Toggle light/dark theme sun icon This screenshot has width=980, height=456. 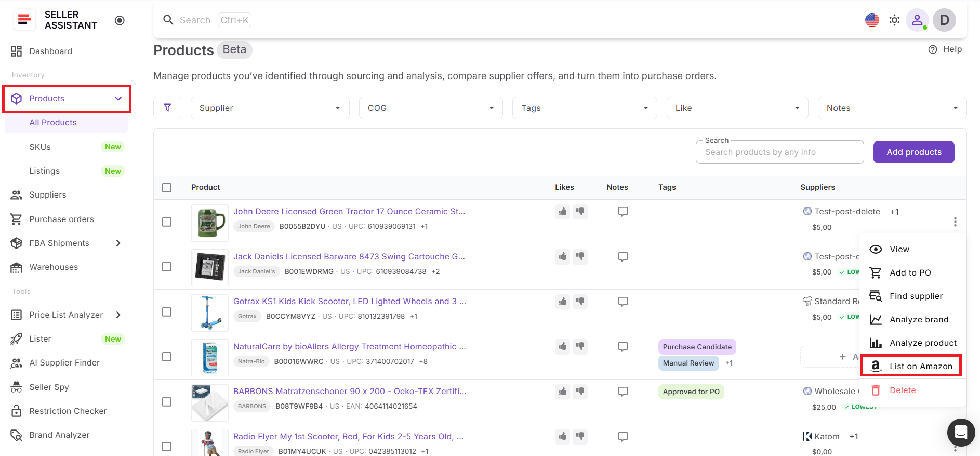pyautogui.click(x=894, y=20)
